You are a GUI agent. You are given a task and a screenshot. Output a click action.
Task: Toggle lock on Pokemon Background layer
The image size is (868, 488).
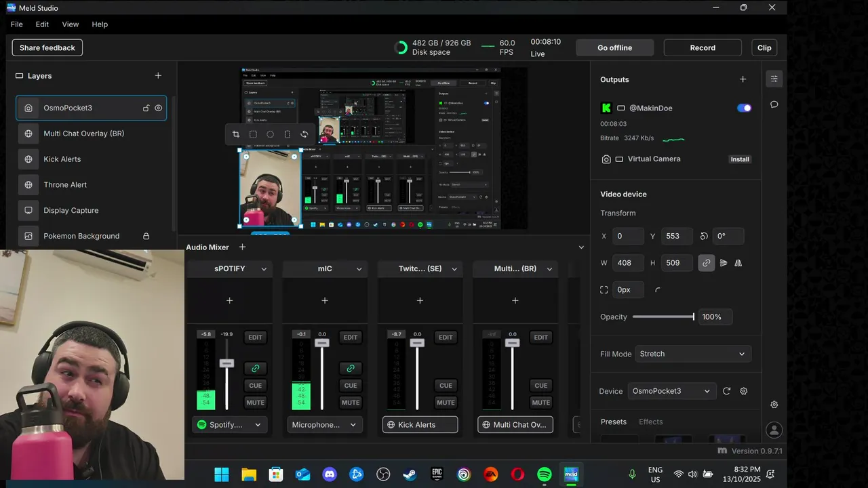[146, 236]
